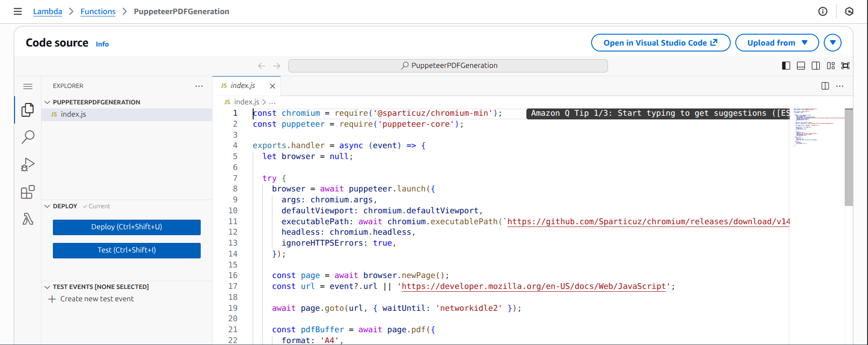Go back with the editor left arrow

[261, 66]
